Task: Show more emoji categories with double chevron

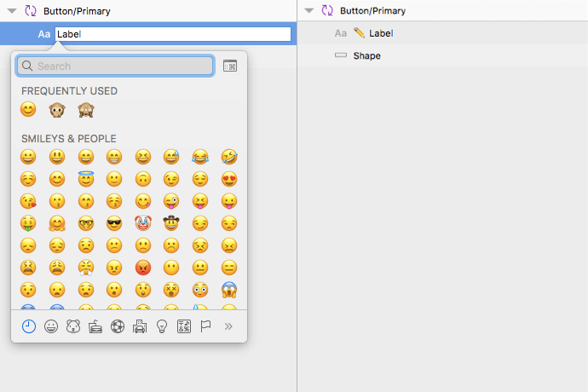Action: (x=228, y=326)
